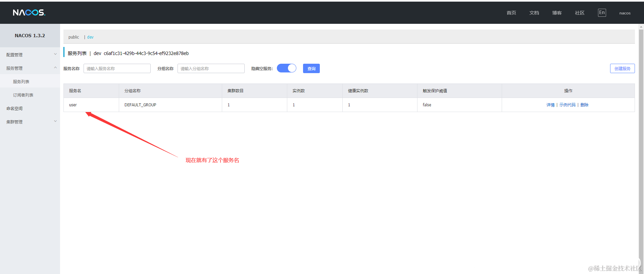Switch language with the En button
This screenshot has width=644, height=274.
[602, 13]
